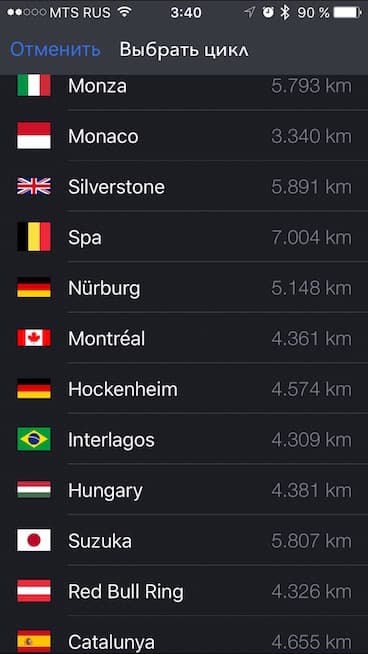368x654 pixels.
Task: Tap the Hungarian flag icon
Action: pos(34,490)
